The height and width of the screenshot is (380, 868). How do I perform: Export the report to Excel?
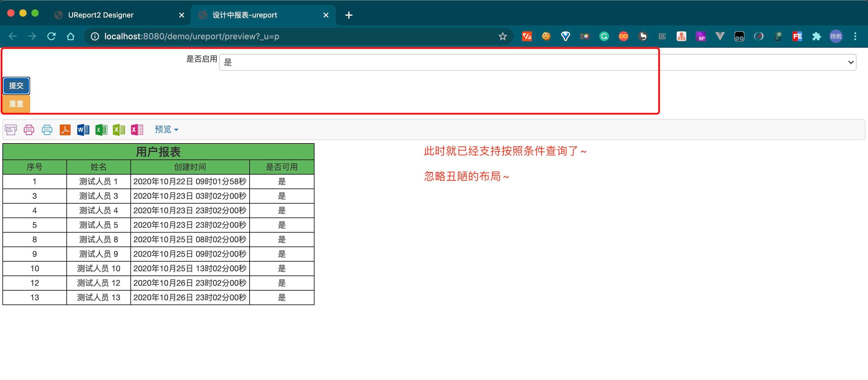(x=101, y=130)
